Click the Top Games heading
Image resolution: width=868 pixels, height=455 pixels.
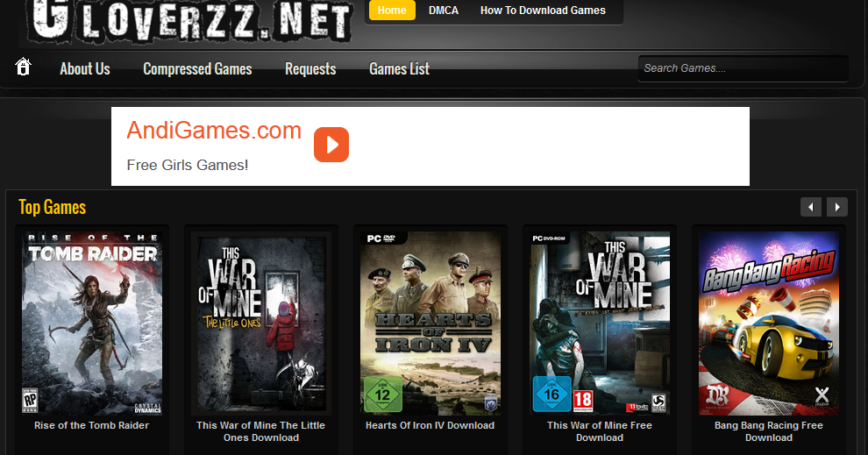click(53, 207)
